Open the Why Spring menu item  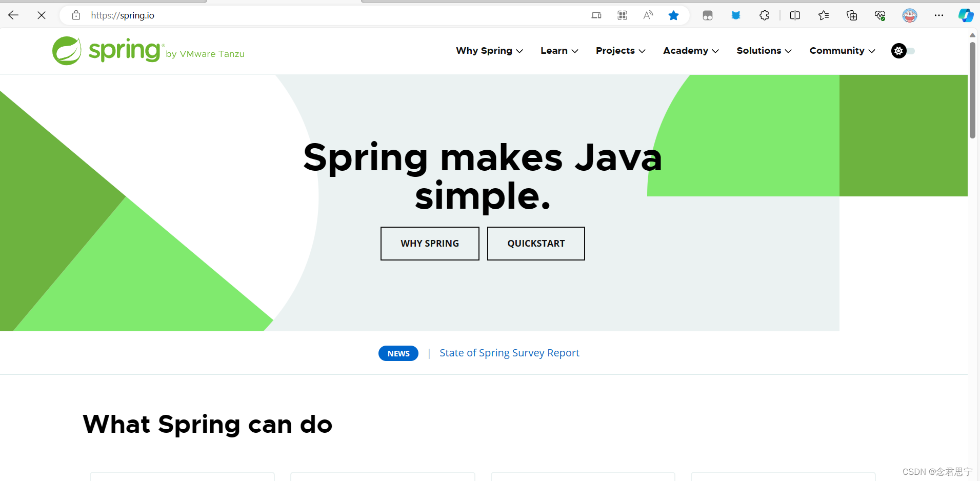click(489, 51)
